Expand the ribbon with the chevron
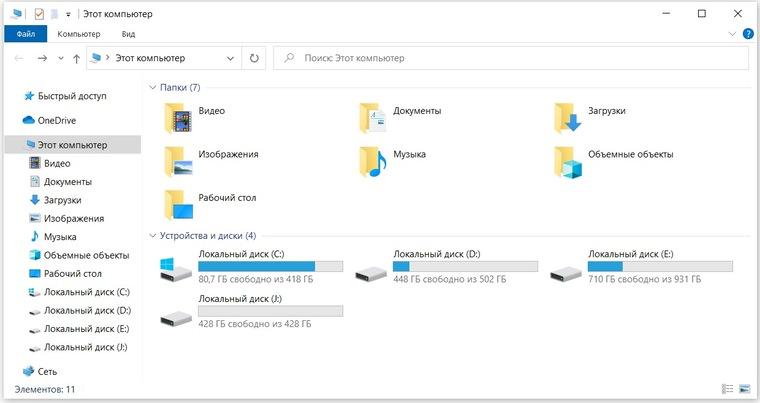760x403 pixels. coord(732,34)
